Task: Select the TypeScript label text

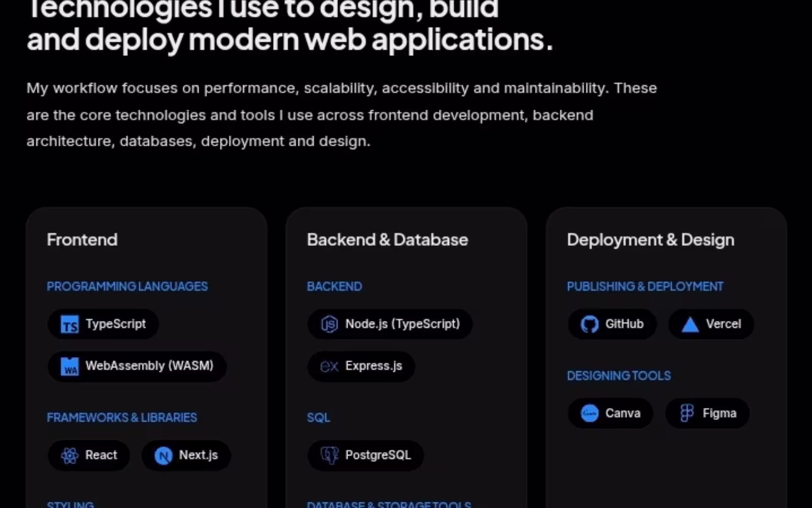Action: [x=116, y=324]
